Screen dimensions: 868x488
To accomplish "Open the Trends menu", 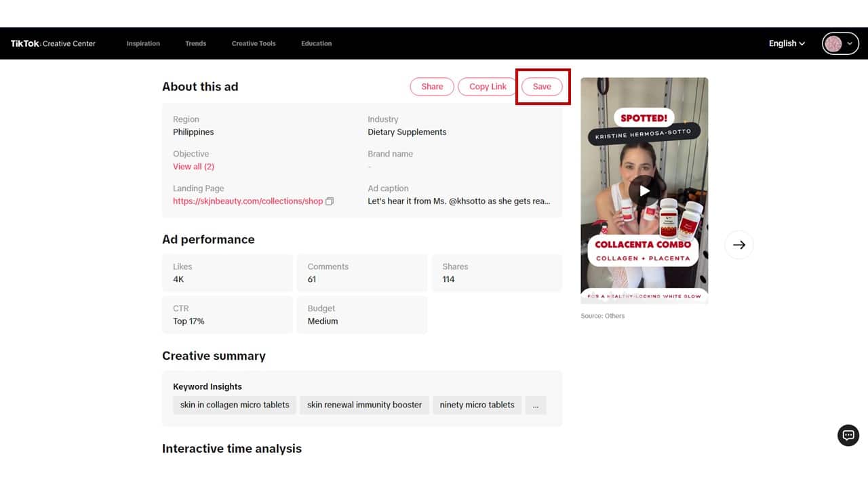I will pyautogui.click(x=195, y=43).
